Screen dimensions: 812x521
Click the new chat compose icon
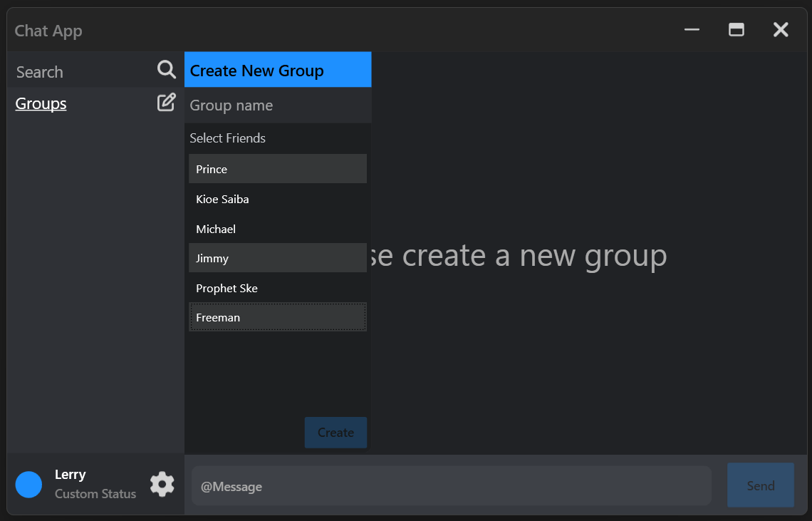(166, 102)
